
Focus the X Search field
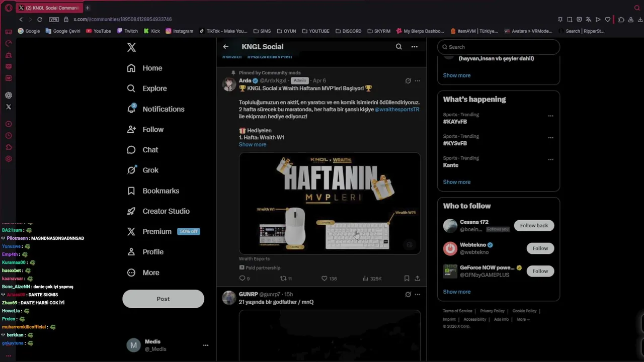point(499,47)
